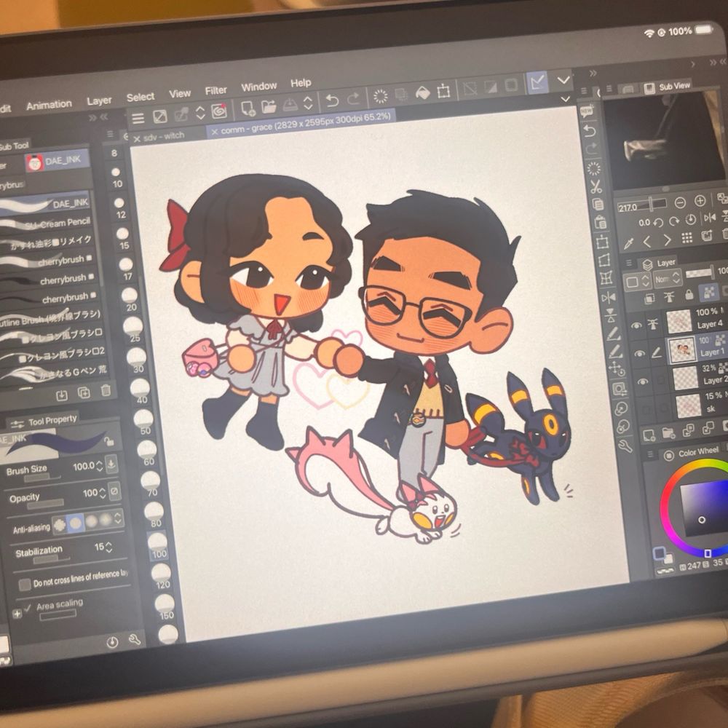Click the wrench settings icon in side toolbar
This screenshot has width=728, height=728.
point(625,446)
